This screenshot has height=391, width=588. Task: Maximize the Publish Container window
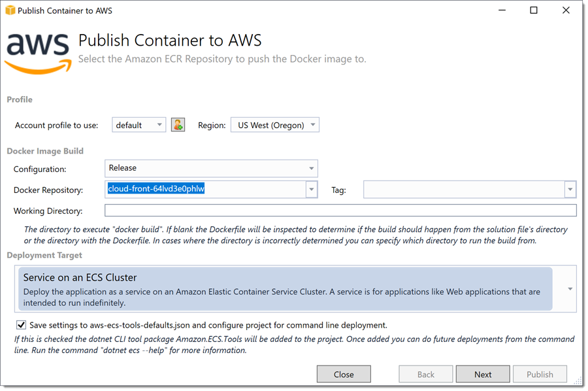click(533, 10)
